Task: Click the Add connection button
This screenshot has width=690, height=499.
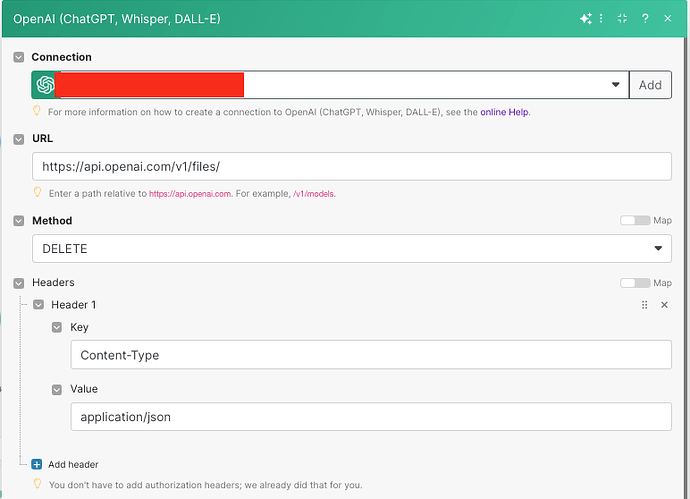Action: 650,85
